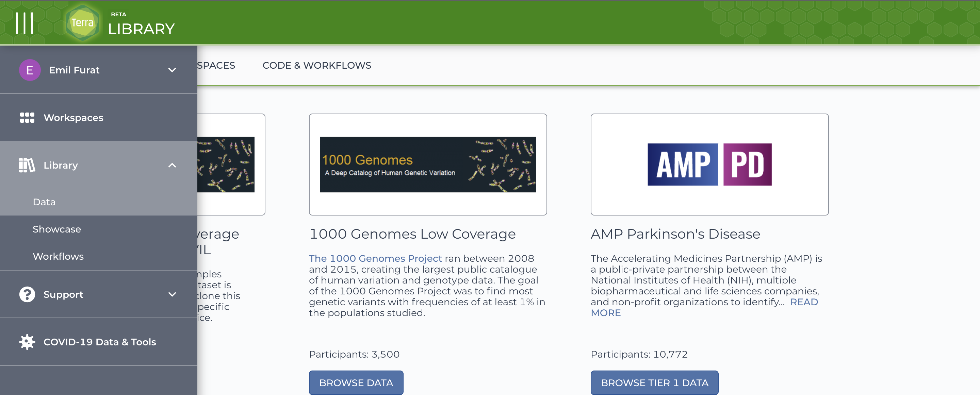The image size is (980, 395).
Task: Click Browse Data for 1000 Genomes
Action: click(x=356, y=382)
